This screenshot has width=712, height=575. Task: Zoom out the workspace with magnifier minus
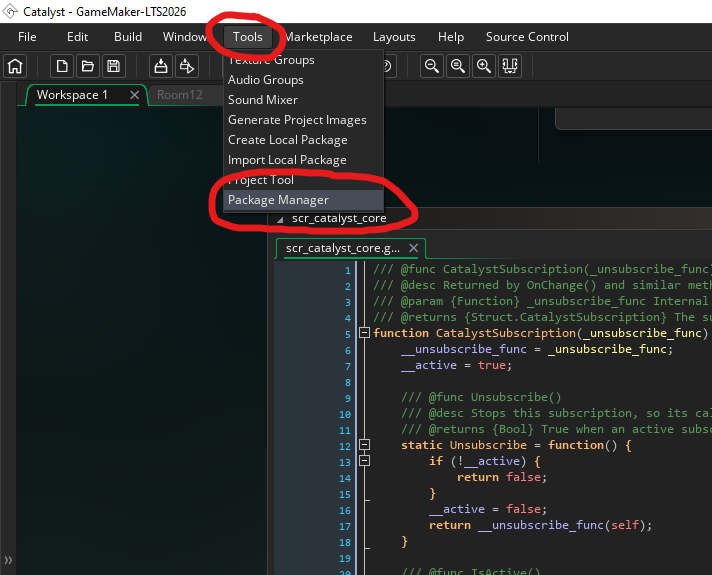tap(431, 66)
